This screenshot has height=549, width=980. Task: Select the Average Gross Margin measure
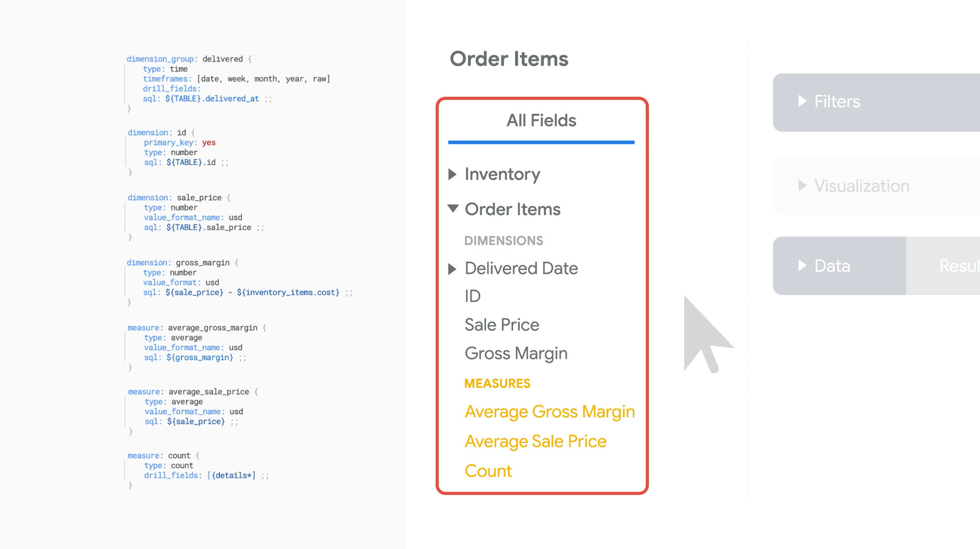[549, 412]
